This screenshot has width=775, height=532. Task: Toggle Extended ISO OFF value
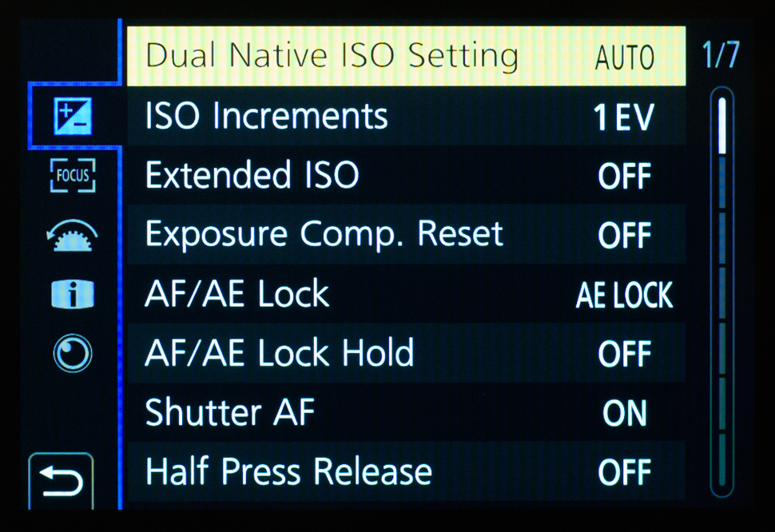624,177
